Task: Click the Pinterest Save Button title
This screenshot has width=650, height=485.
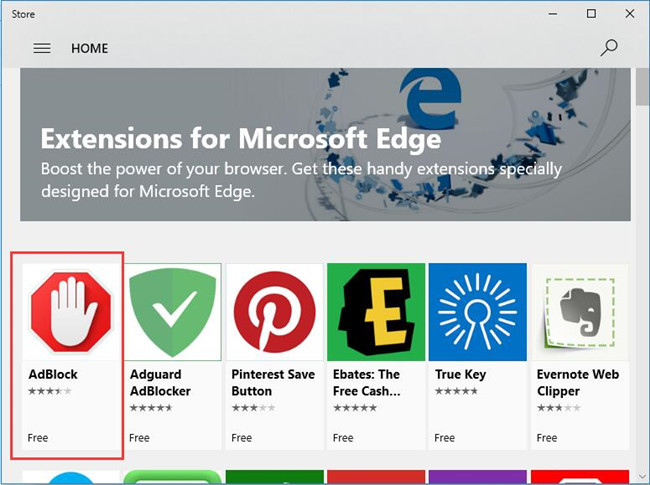Action: [273, 383]
